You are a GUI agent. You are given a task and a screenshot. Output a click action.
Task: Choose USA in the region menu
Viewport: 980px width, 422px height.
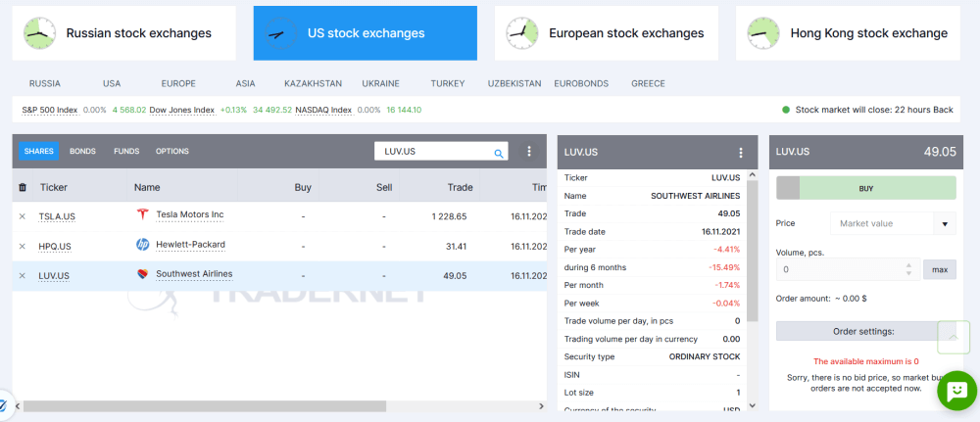click(112, 83)
